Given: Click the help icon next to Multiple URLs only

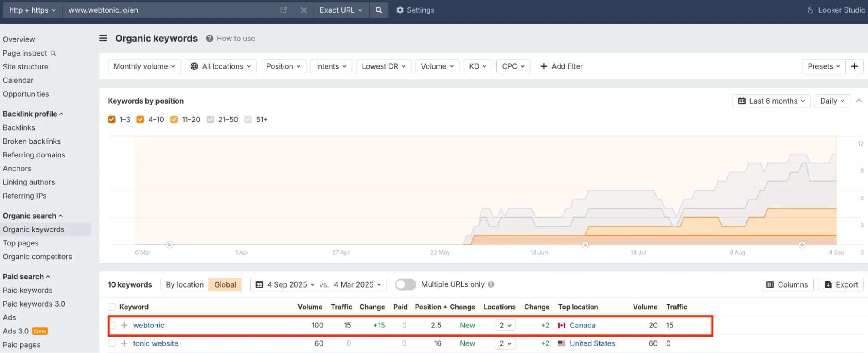Looking at the screenshot, I should 491,284.
